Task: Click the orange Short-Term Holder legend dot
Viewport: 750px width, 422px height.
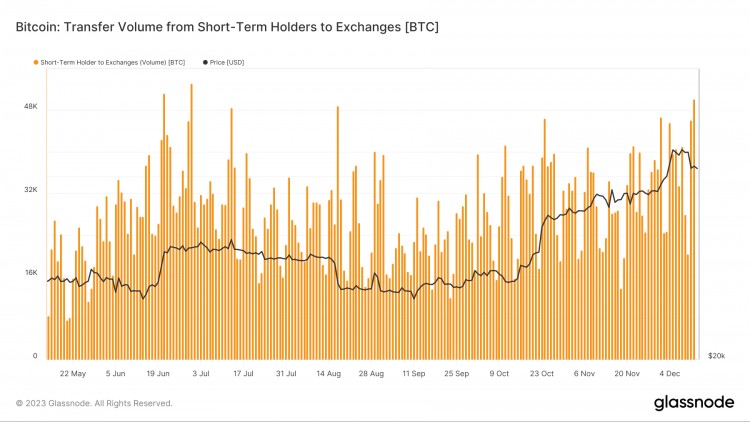Action: coord(36,62)
